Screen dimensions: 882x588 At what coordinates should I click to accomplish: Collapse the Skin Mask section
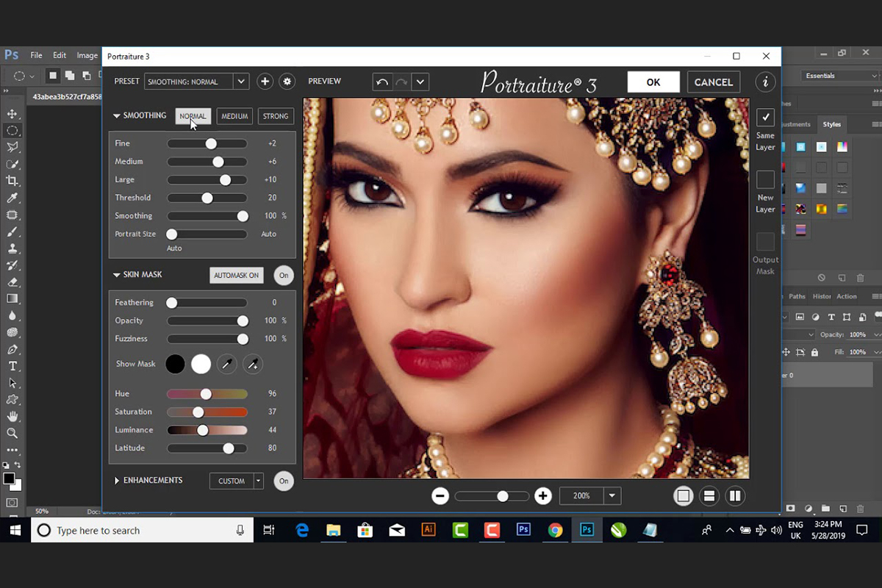click(x=117, y=275)
